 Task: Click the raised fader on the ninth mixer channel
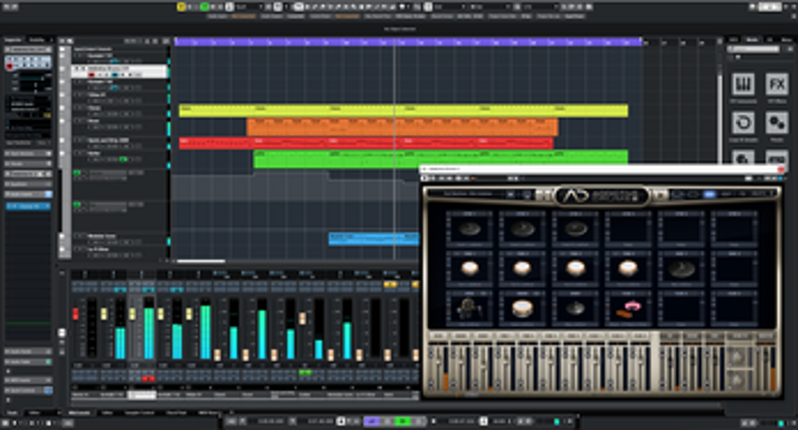point(302,319)
